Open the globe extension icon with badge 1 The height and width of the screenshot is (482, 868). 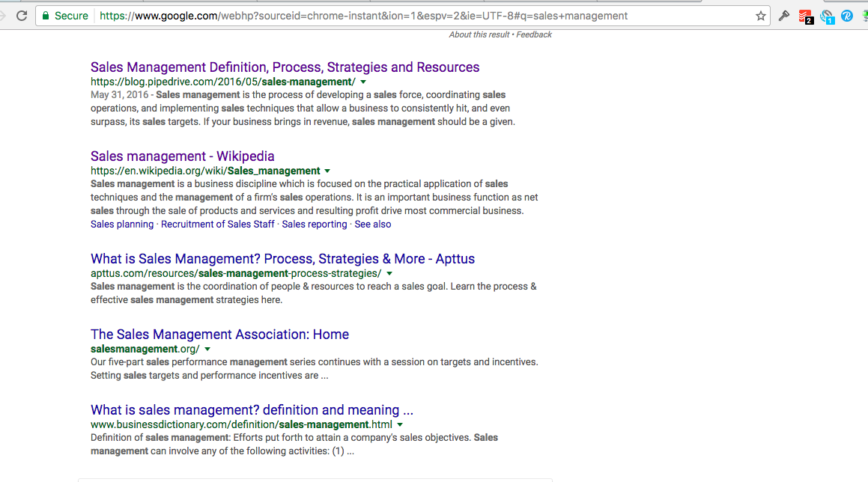point(827,16)
